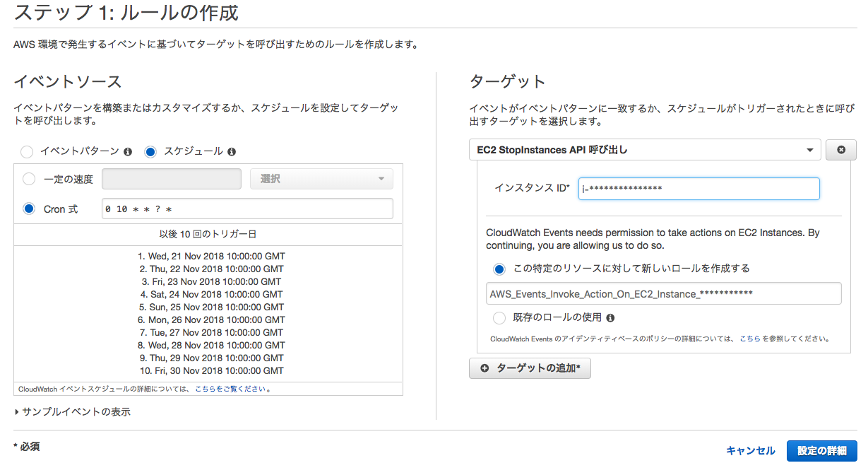Select the イベントパターン radio button

coord(27,152)
